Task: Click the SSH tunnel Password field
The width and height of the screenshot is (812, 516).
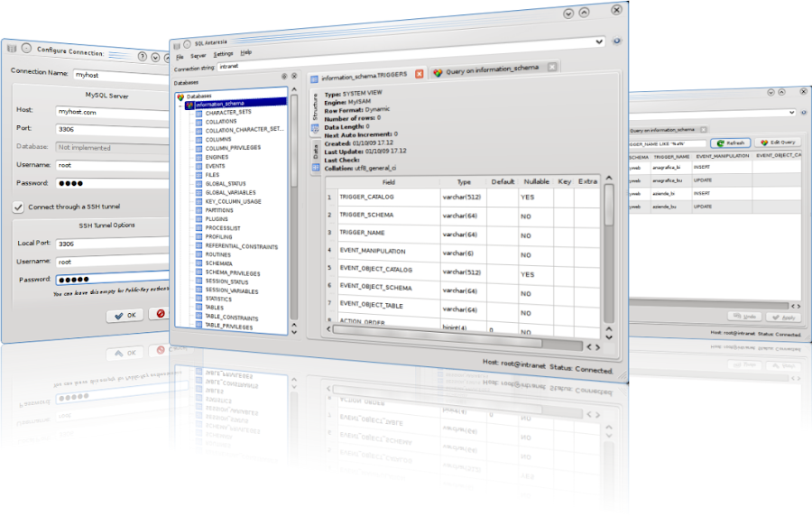Action: 113,279
